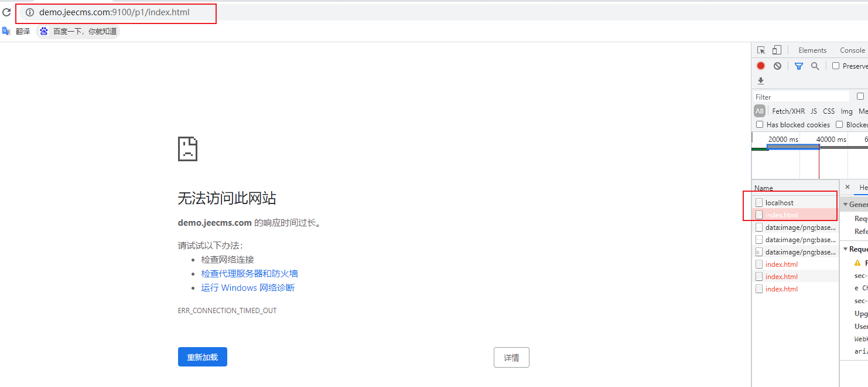868x387 pixels.
Task: Filter requests by JS
Action: click(x=814, y=111)
